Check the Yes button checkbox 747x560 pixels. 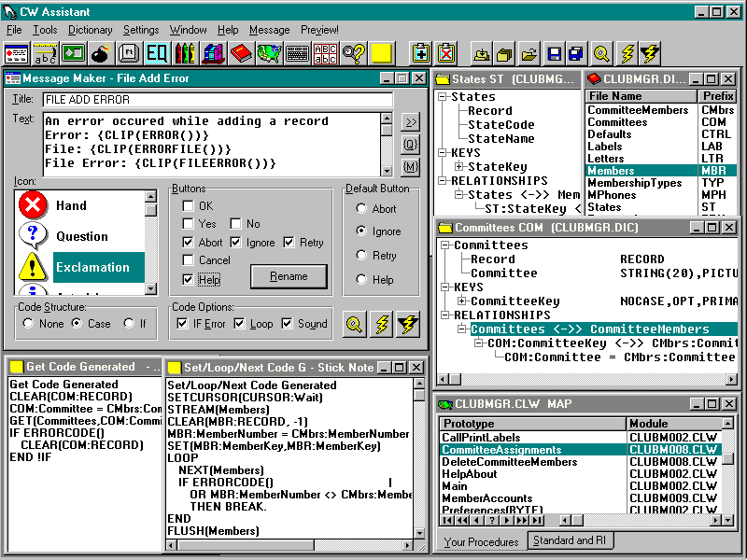point(189,223)
